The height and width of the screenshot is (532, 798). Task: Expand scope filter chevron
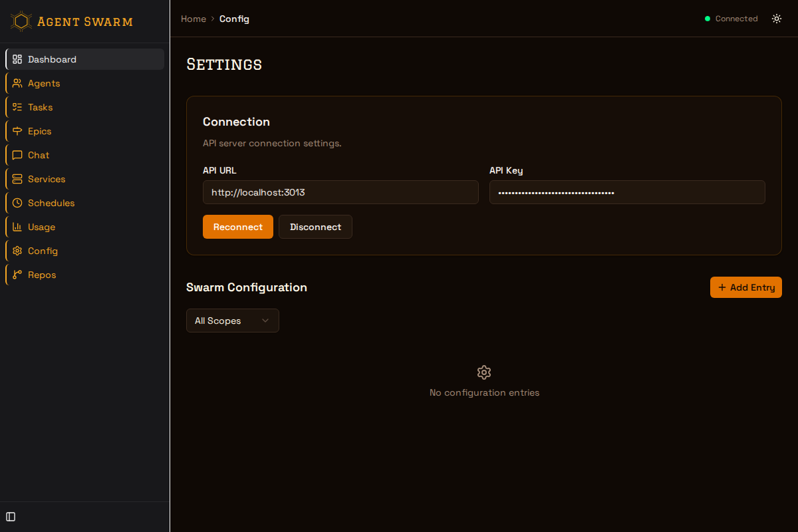click(267, 321)
